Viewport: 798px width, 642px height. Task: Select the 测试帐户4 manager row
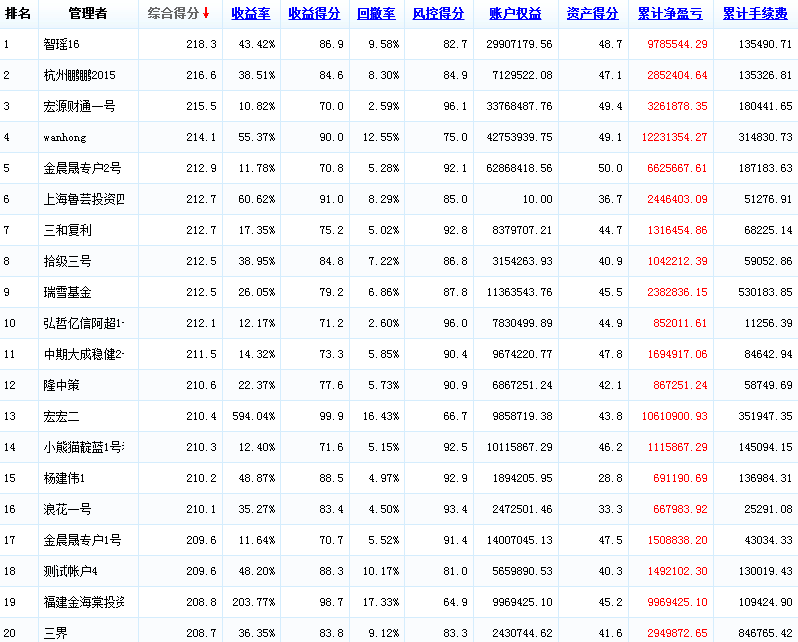[x=71, y=572]
